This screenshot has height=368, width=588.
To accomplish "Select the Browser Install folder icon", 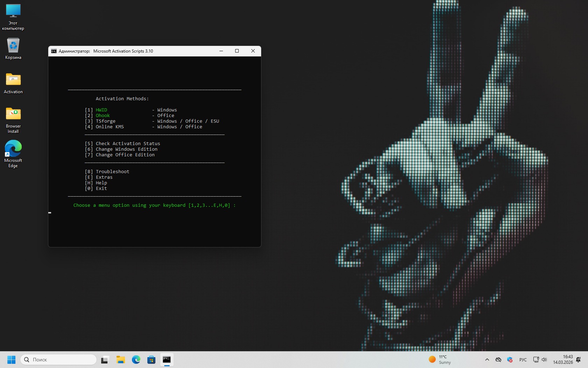I will (x=13, y=114).
